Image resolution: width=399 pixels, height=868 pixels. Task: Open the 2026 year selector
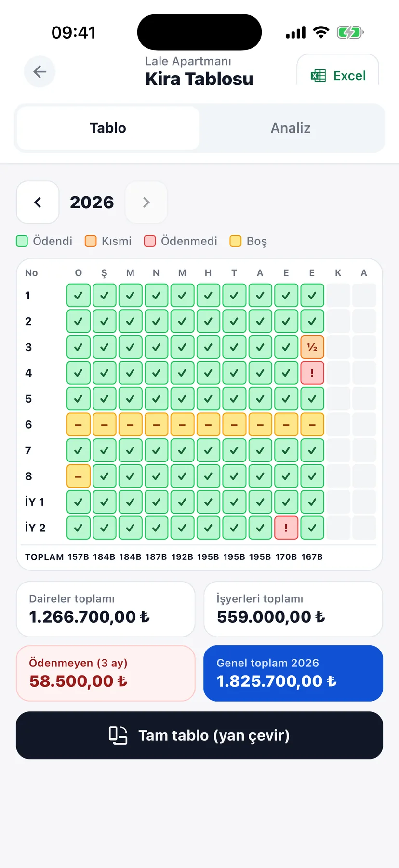[x=92, y=202]
